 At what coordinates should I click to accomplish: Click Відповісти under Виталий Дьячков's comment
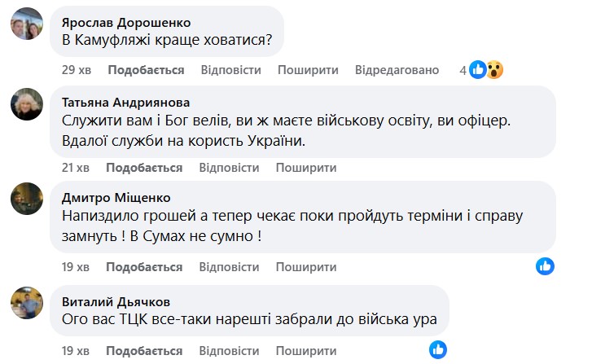(x=230, y=351)
